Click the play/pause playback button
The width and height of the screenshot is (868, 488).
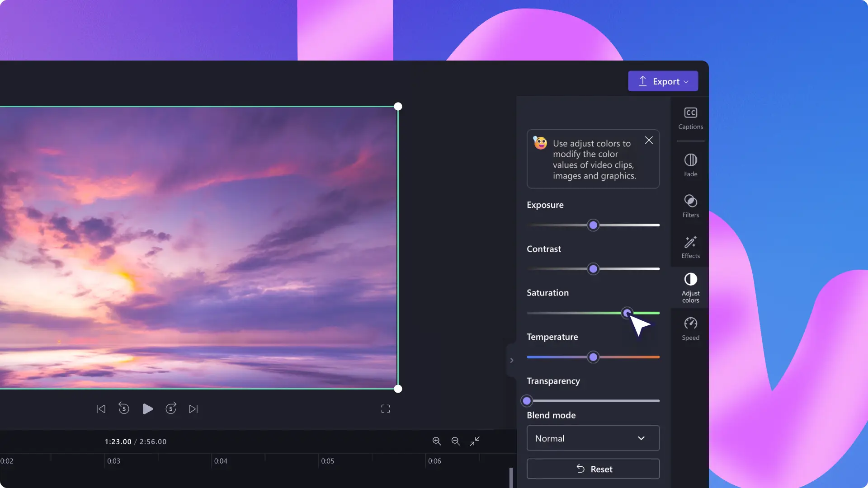(x=147, y=408)
